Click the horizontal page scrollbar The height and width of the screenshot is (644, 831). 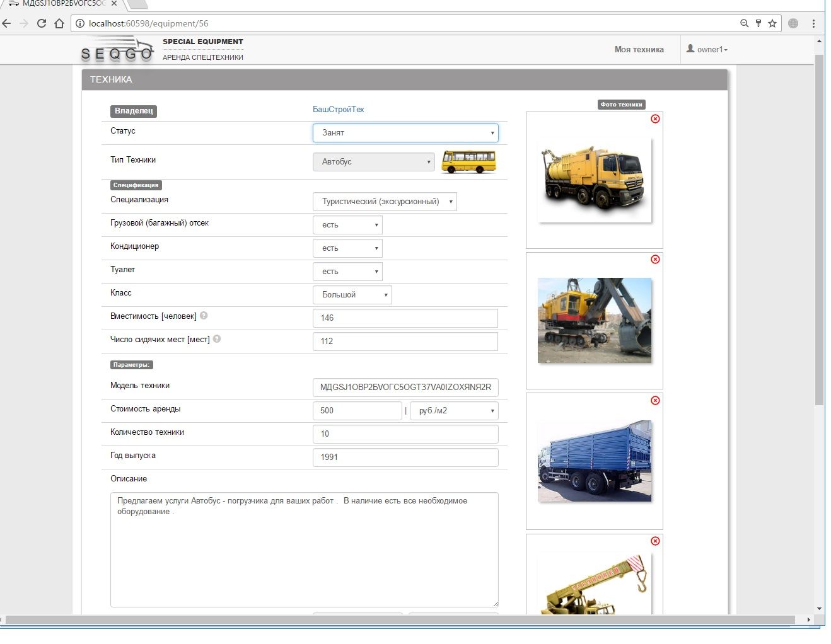400,620
